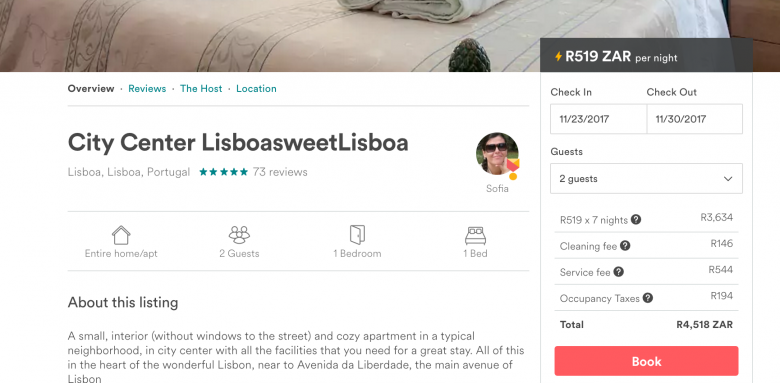
Task: Click the superhost badge on Sofia's photo
Action: (513, 167)
